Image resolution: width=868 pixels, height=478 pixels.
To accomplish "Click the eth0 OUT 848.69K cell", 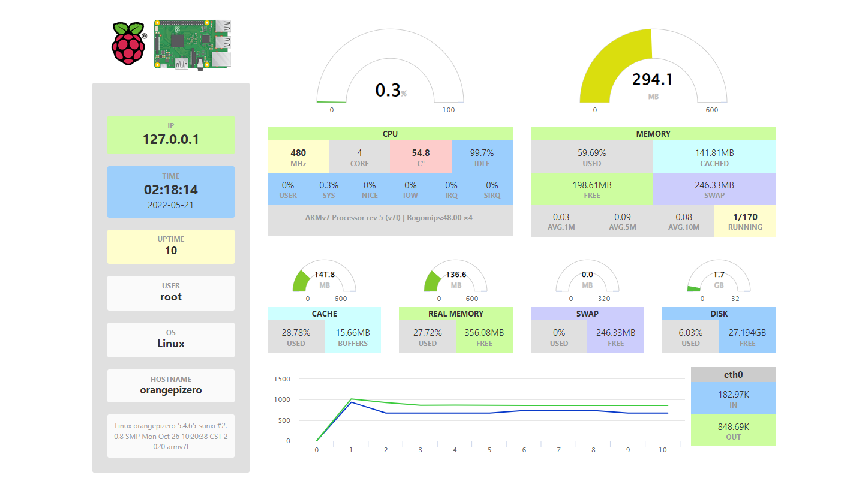I will coord(733,431).
